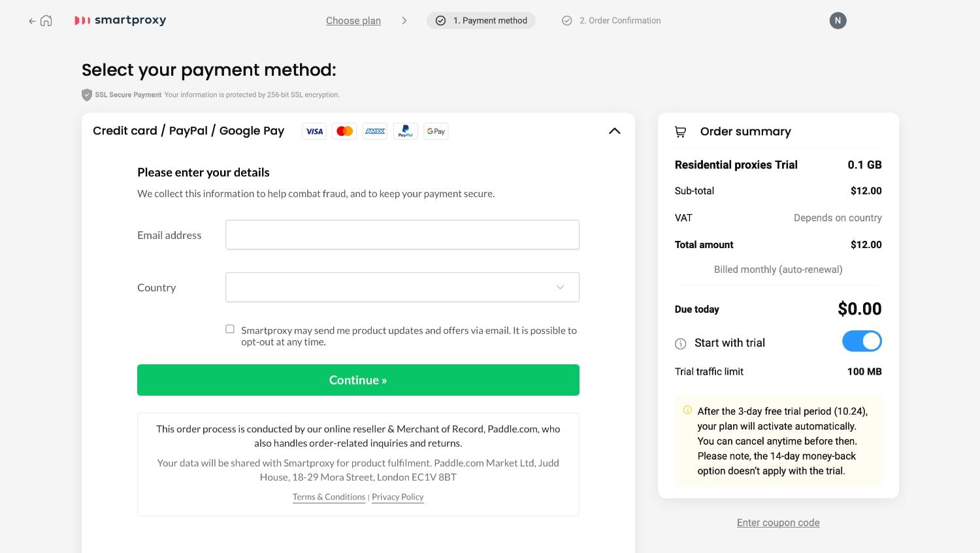Click Enter coupon code link

[778, 523]
